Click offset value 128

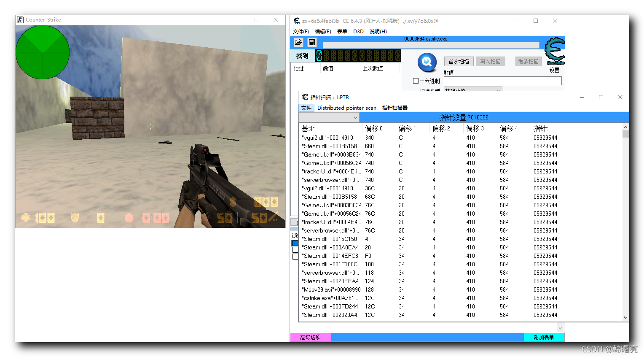pos(369,289)
